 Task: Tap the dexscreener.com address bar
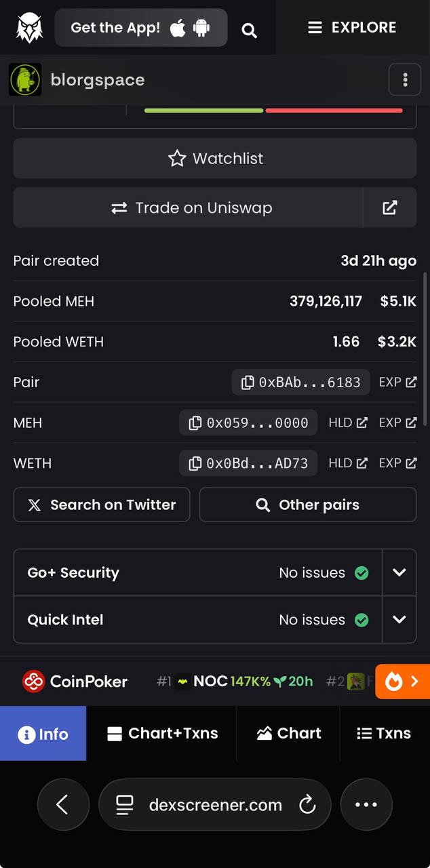[215, 805]
